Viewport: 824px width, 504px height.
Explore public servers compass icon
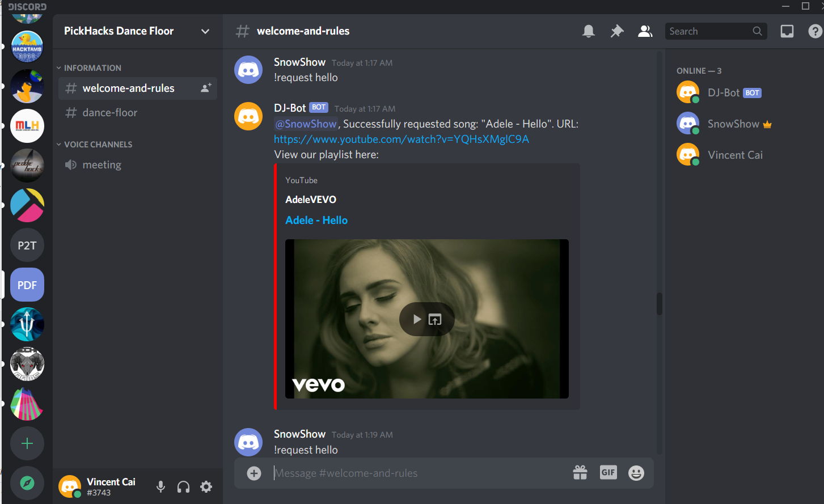tap(27, 483)
